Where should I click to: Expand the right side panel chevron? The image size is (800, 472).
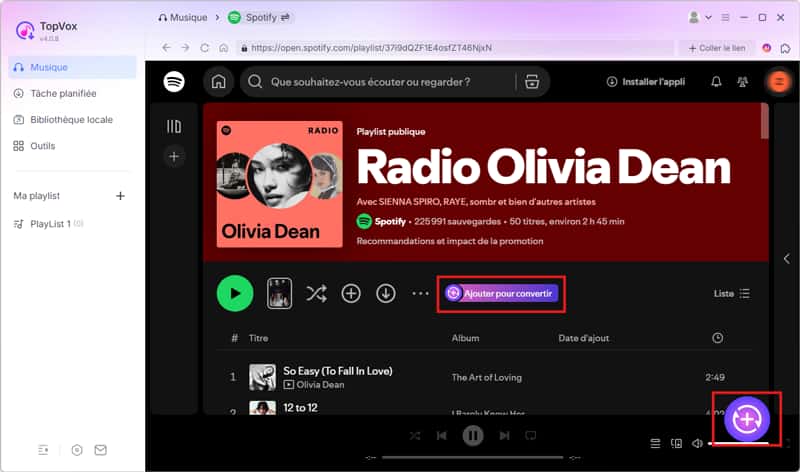pyautogui.click(x=787, y=259)
